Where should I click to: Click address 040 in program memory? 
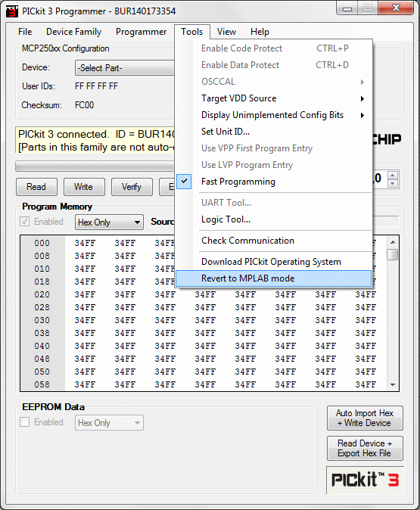point(42,346)
